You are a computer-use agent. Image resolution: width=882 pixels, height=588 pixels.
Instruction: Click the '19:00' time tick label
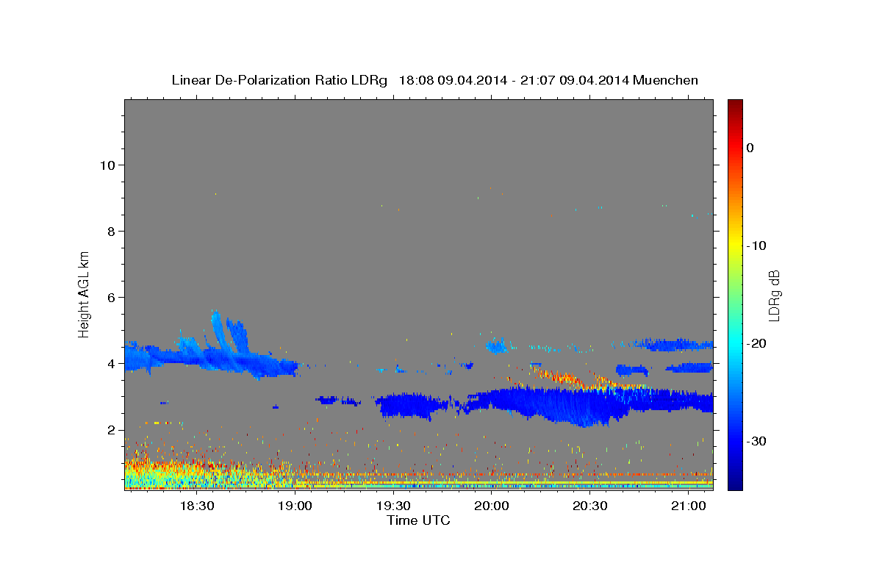pos(295,506)
